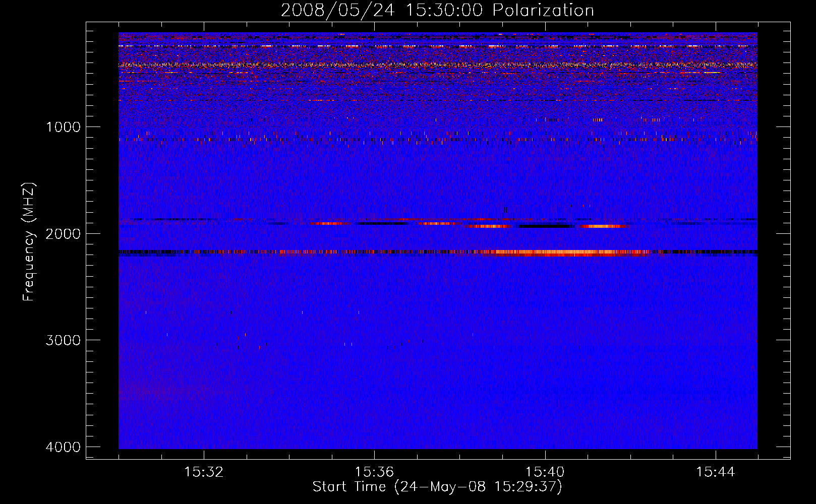
Task: Click the 3000 frequency tick label
Action: (x=63, y=340)
